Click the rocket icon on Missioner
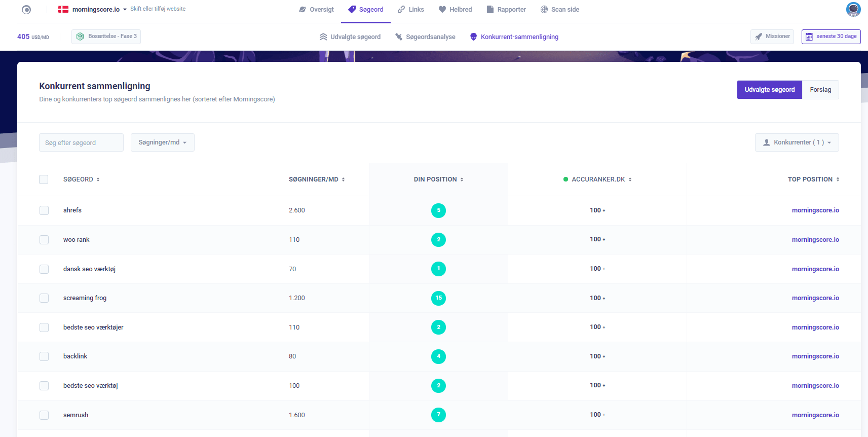The height and width of the screenshot is (437, 868). click(759, 37)
